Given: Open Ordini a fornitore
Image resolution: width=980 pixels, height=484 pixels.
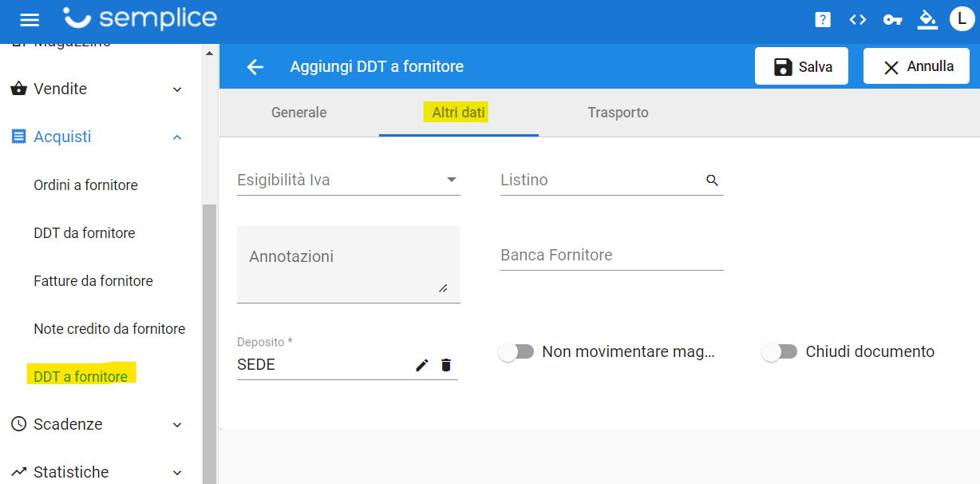Looking at the screenshot, I should click(85, 185).
